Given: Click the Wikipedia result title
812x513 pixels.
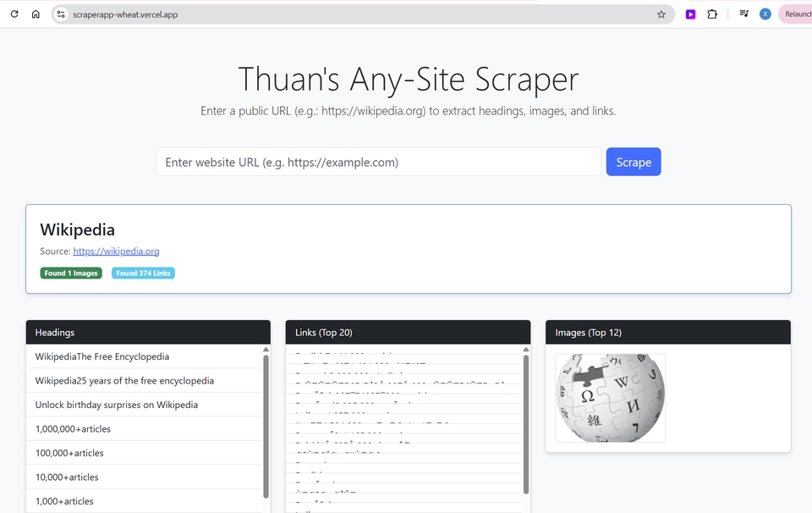Looking at the screenshot, I should click(x=77, y=229).
